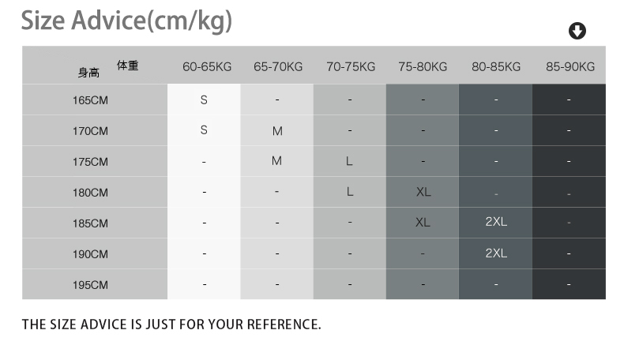The width and height of the screenshot is (624, 364).
Task: Select the 60-65KG column header
Action: pyautogui.click(x=207, y=67)
